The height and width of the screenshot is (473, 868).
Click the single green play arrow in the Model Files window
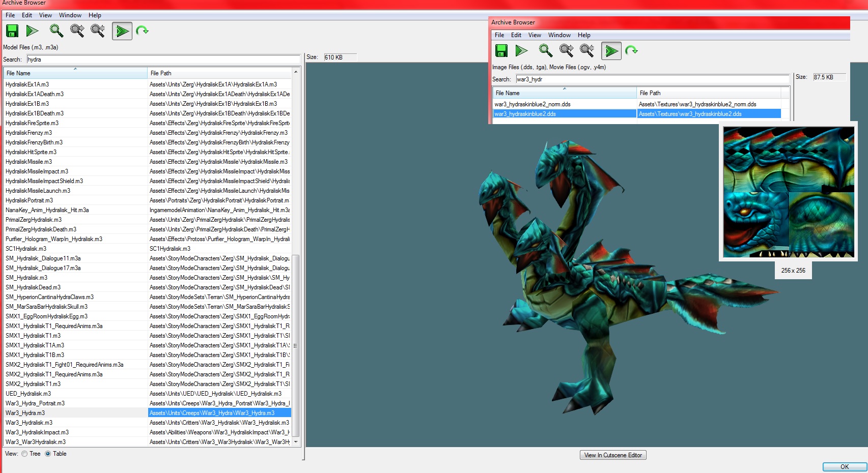[32, 31]
